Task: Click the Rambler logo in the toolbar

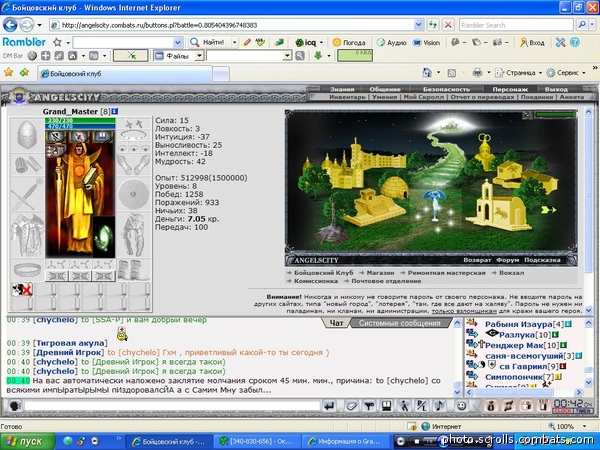Action: [24, 42]
